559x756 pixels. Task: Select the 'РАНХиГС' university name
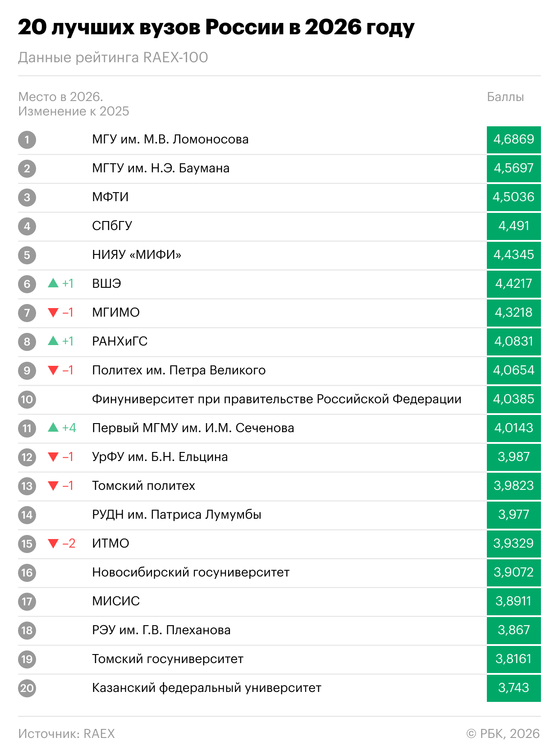click(120, 341)
